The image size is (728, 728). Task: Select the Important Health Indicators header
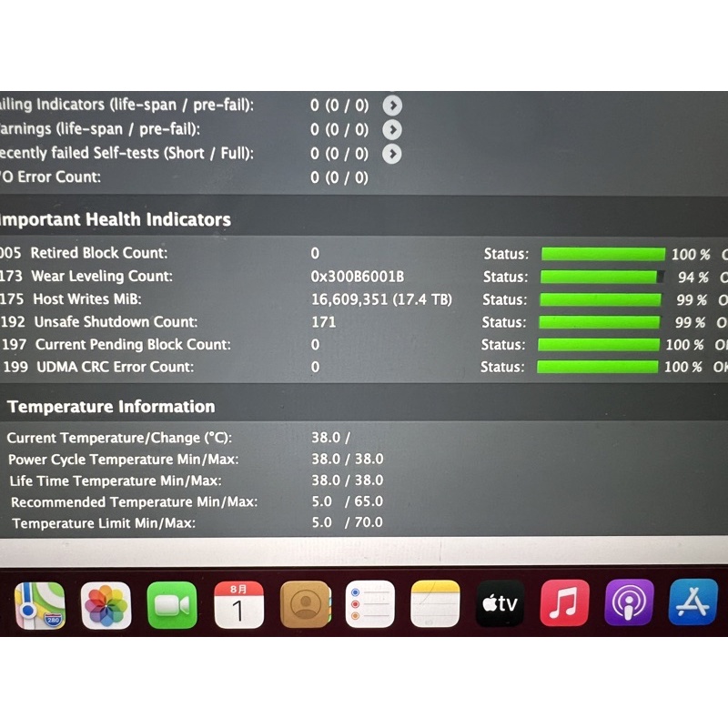coord(115,219)
